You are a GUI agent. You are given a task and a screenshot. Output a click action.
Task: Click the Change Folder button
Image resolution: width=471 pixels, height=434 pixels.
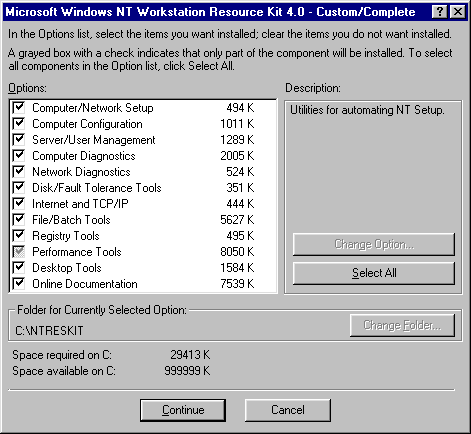402,325
